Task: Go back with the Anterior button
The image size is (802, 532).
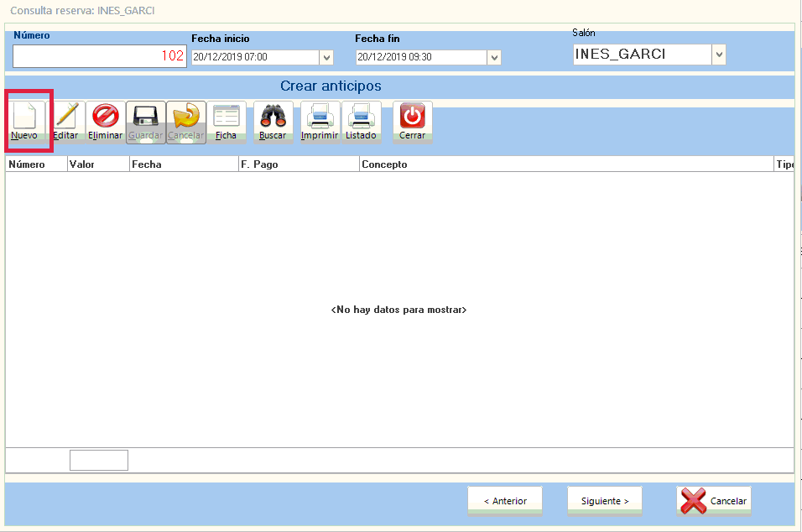Action: tap(505, 501)
